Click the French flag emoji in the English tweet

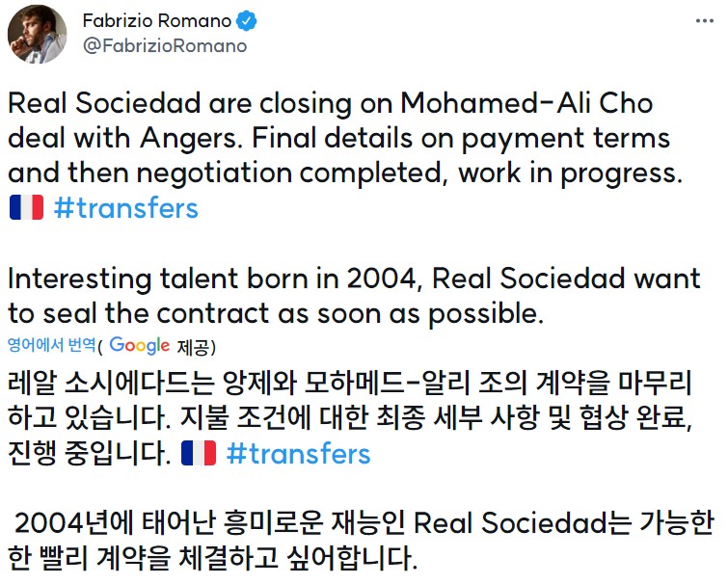pos(26,207)
